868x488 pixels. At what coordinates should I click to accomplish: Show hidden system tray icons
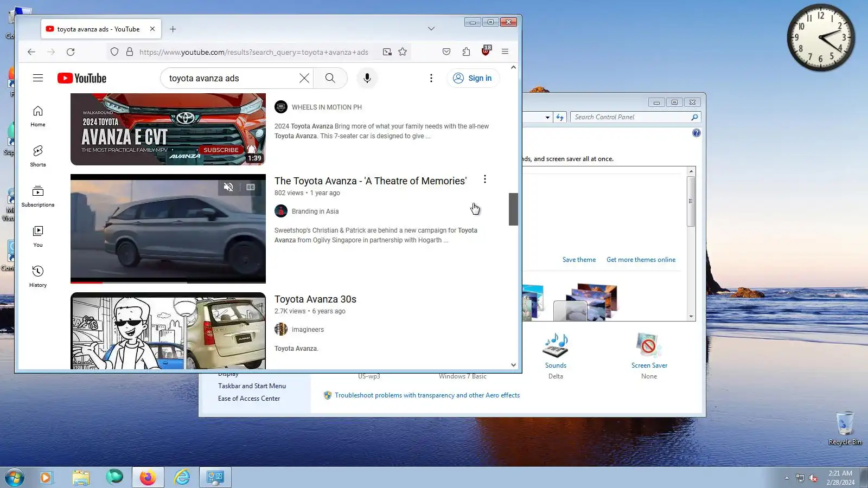click(787, 478)
